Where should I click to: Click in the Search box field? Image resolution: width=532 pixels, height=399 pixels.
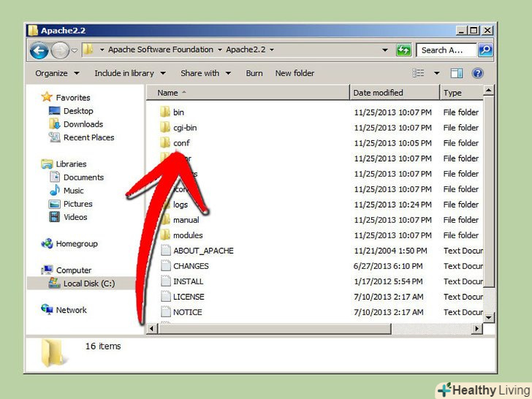click(x=446, y=50)
